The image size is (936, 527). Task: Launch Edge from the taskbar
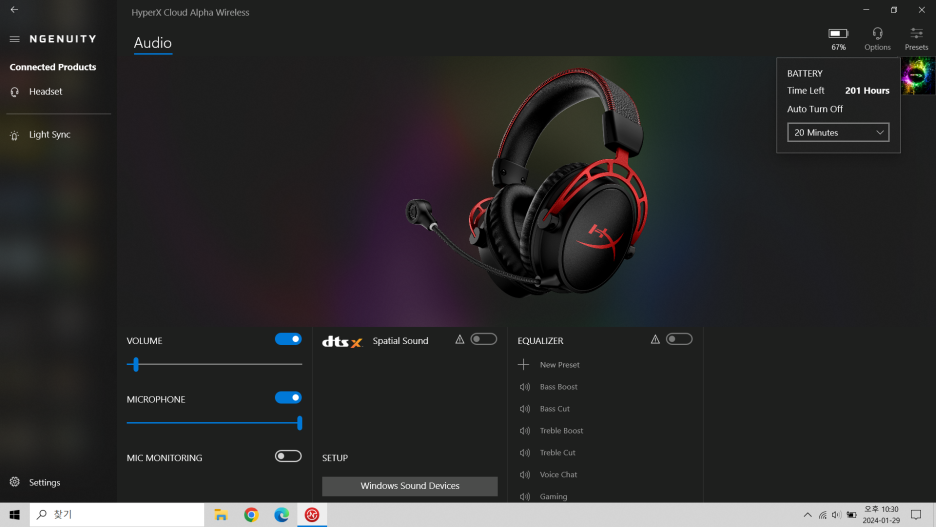point(281,514)
